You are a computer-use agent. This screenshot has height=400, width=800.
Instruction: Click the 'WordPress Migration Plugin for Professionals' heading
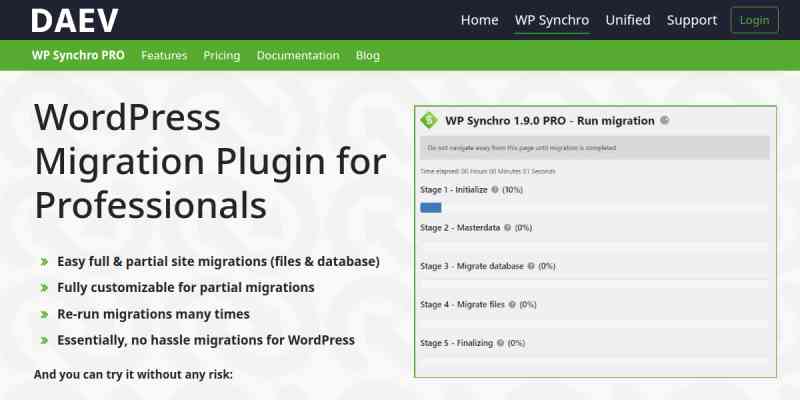210,161
